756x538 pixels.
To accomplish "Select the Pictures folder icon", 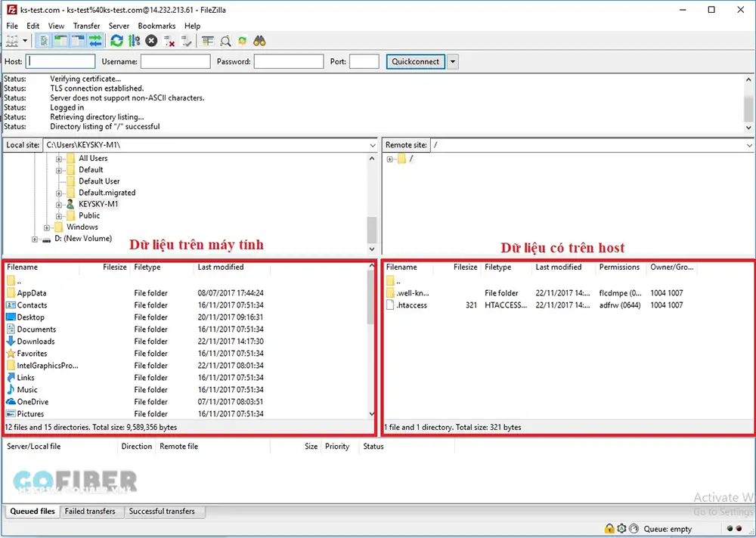I will 11,413.
